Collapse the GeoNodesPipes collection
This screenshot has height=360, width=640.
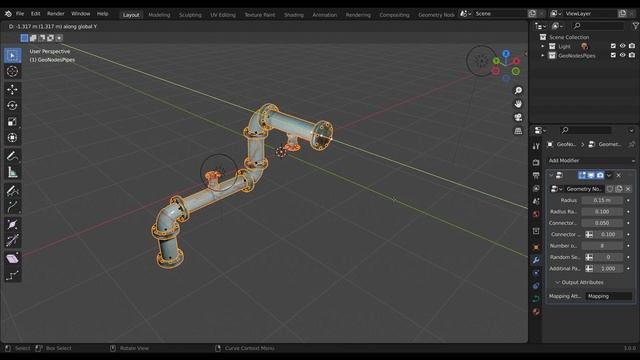pos(543,55)
